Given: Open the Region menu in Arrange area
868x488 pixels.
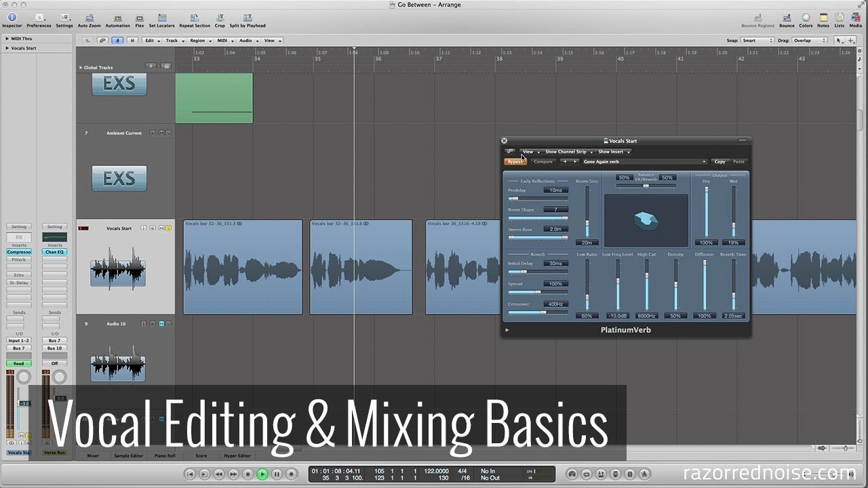Looking at the screenshot, I should coord(199,41).
